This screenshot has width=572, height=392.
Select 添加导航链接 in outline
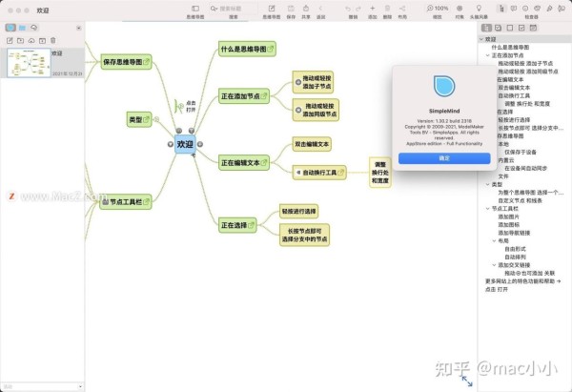click(x=514, y=233)
